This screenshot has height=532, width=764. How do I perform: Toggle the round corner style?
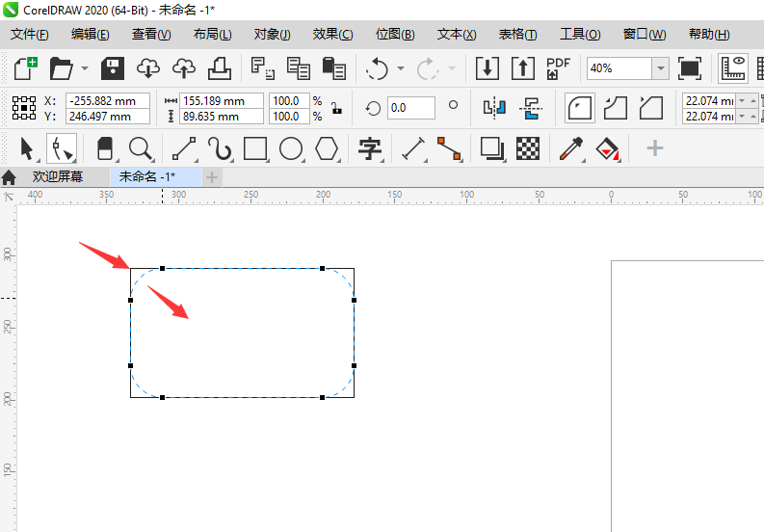point(580,107)
